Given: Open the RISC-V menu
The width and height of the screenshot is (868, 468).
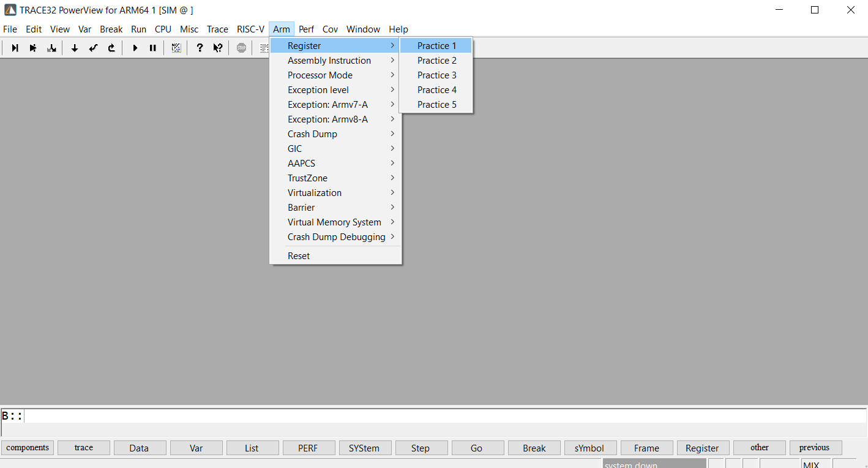Looking at the screenshot, I should point(250,29).
